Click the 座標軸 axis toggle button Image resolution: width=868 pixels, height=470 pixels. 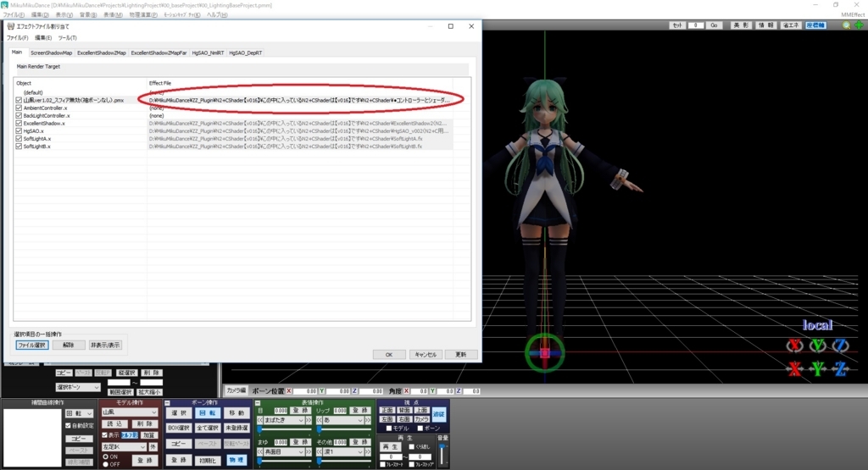point(815,25)
